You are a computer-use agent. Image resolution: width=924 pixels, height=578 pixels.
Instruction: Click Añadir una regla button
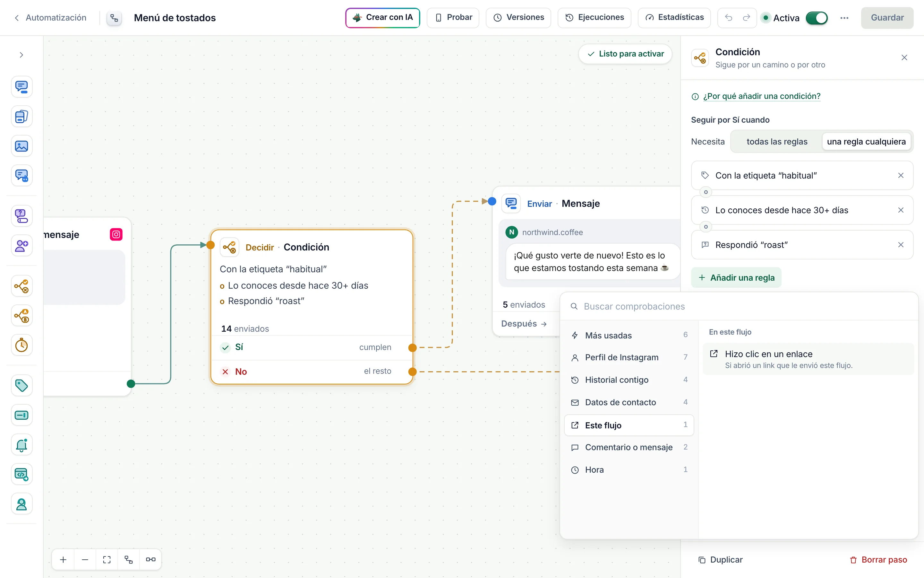tap(736, 277)
